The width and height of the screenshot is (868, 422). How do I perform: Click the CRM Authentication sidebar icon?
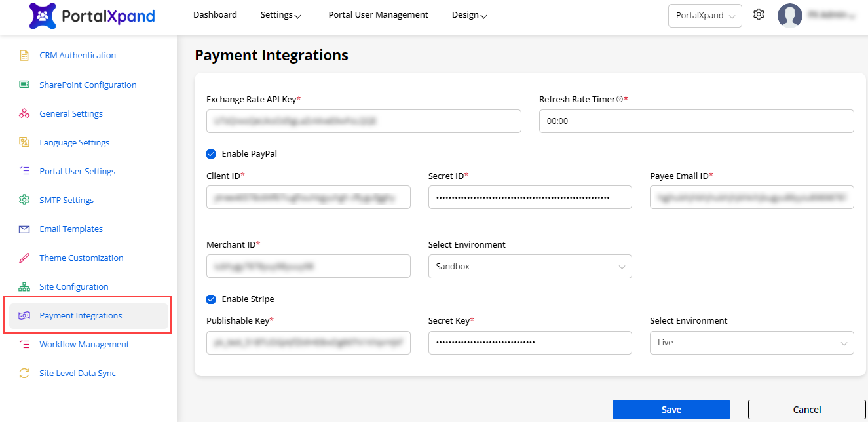coord(24,56)
